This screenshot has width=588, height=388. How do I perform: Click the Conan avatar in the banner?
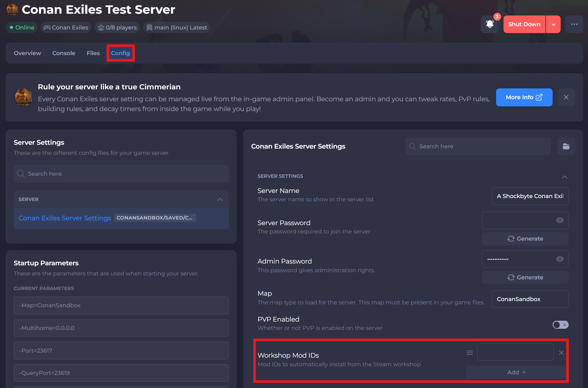pos(23,97)
